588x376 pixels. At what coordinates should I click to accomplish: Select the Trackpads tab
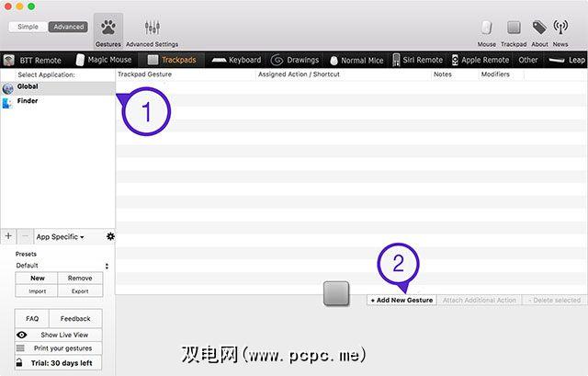(x=172, y=60)
